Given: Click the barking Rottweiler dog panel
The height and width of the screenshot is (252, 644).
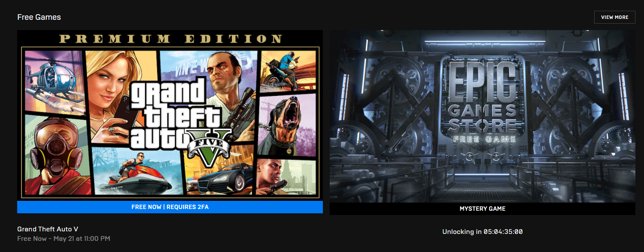Looking at the screenshot, I should (x=288, y=125).
